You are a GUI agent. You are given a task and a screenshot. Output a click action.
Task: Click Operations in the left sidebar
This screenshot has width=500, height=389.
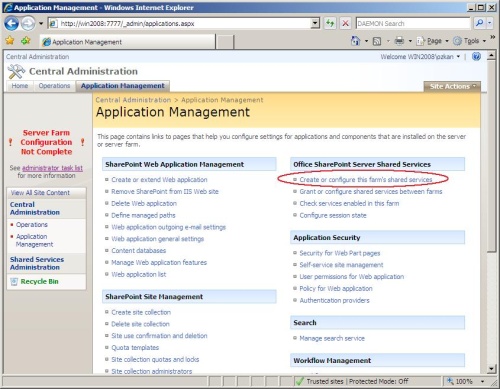click(x=32, y=225)
